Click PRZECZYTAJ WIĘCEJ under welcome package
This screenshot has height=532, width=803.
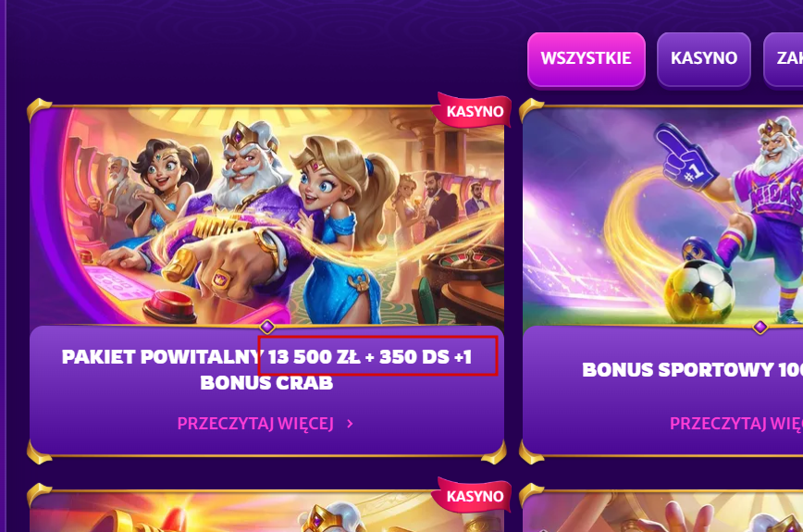click(x=255, y=424)
